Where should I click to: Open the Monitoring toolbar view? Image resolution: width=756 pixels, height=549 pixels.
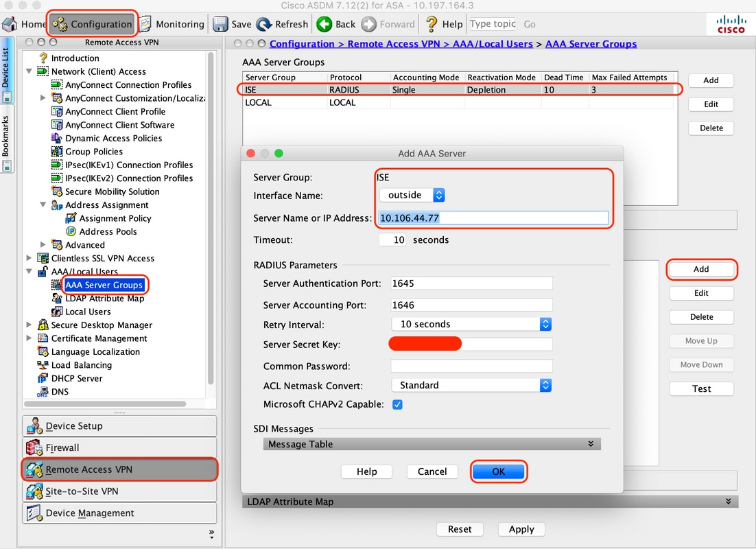coord(172,24)
